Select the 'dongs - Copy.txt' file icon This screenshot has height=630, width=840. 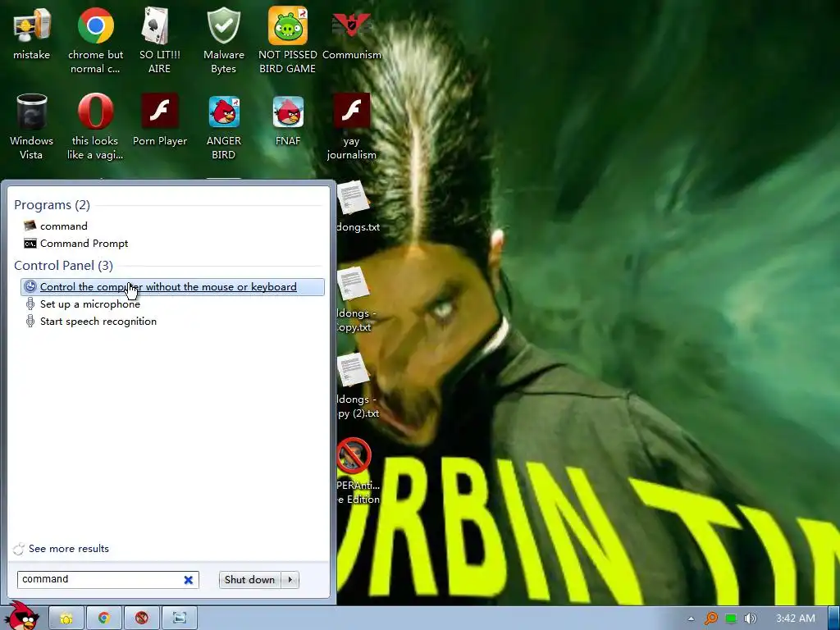354,300
